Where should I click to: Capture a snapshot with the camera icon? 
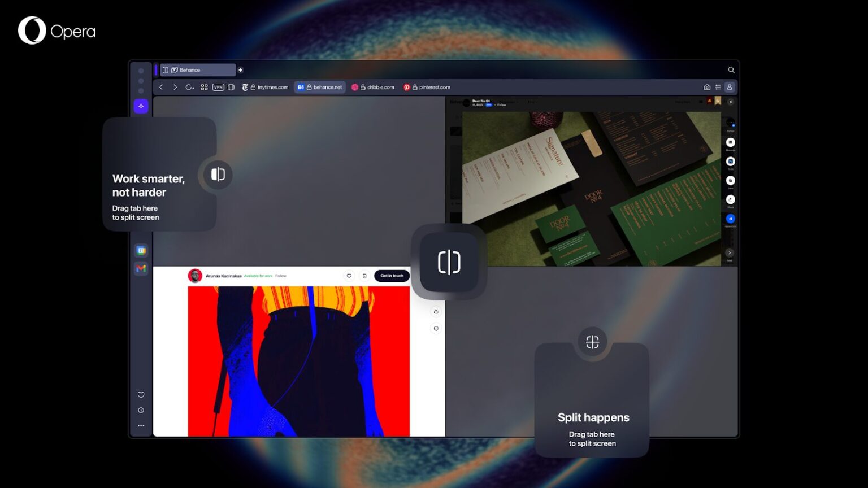point(707,87)
